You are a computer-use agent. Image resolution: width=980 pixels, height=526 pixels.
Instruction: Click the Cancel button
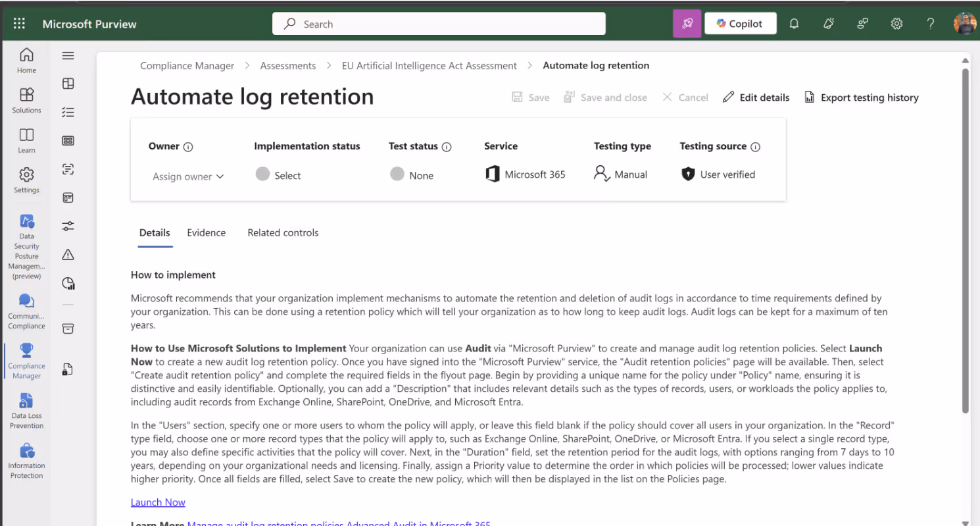coord(685,97)
